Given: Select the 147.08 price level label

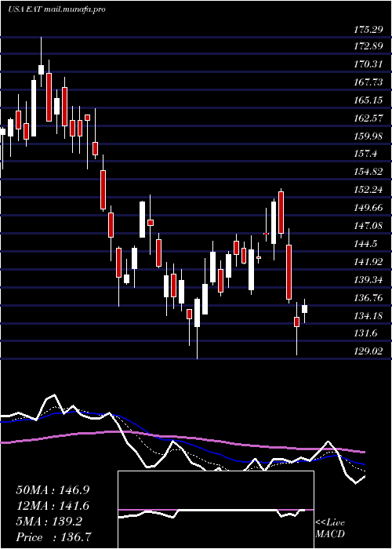Looking at the screenshot, I should pos(368,226).
